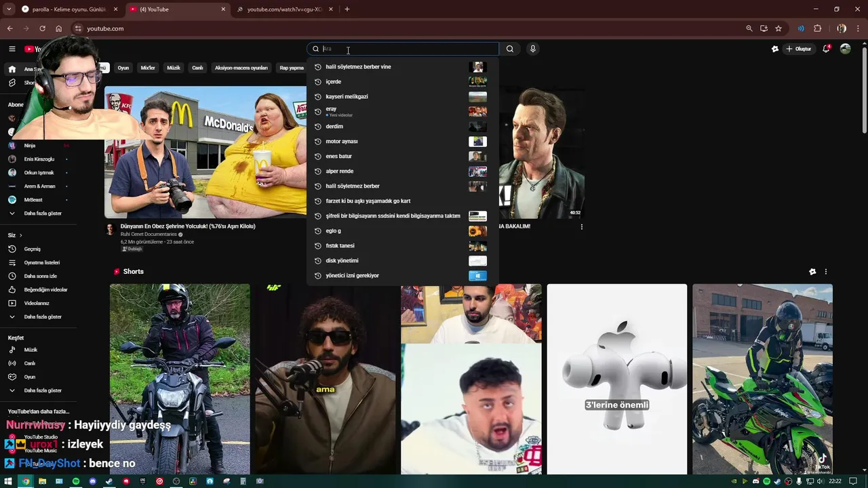The height and width of the screenshot is (488, 868).
Task: Click the sparkle icon in Shorts header
Action: tap(812, 272)
